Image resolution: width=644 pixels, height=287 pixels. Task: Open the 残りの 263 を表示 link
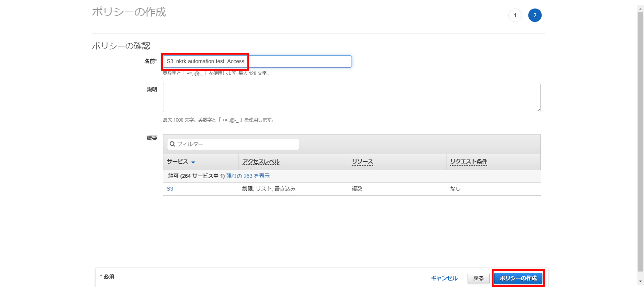click(x=248, y=176)
